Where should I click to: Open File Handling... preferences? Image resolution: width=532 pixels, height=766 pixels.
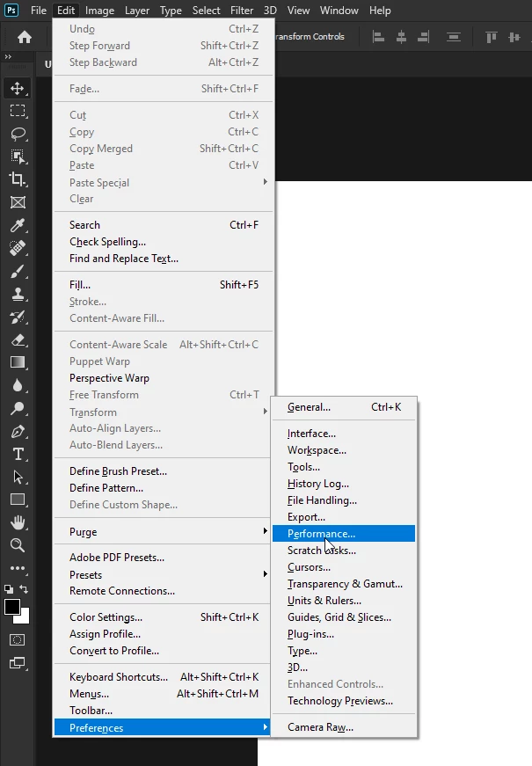(344, 500)
